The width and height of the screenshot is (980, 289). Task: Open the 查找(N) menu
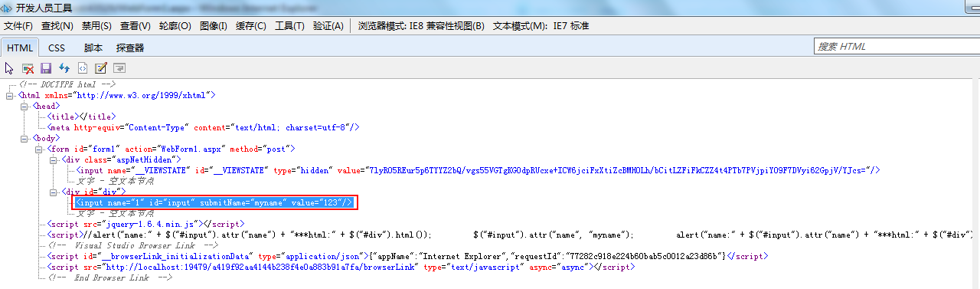point(57,26)
